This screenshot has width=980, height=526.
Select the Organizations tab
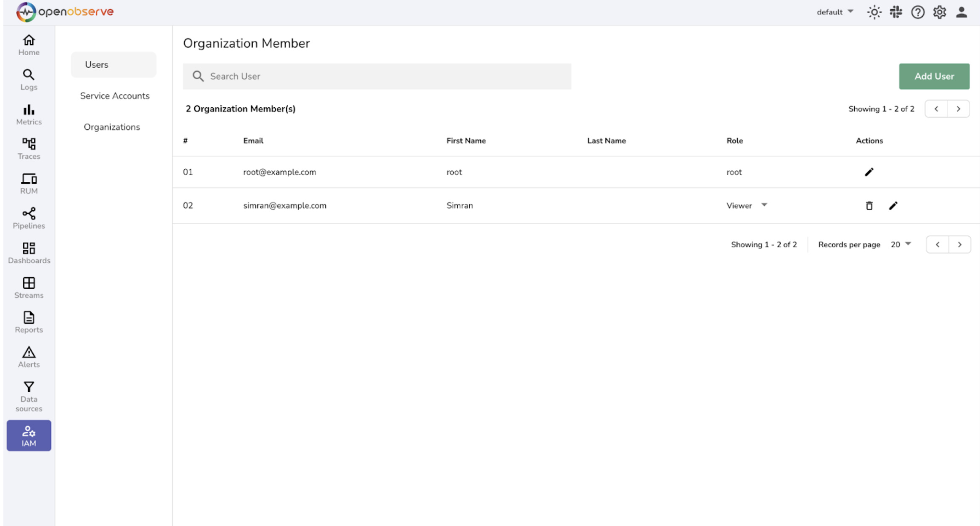point(111,127)
